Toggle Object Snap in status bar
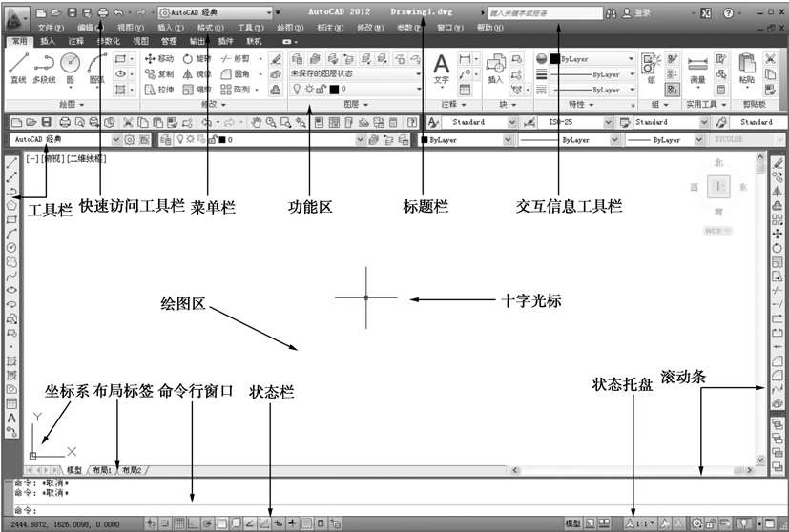 221,523
